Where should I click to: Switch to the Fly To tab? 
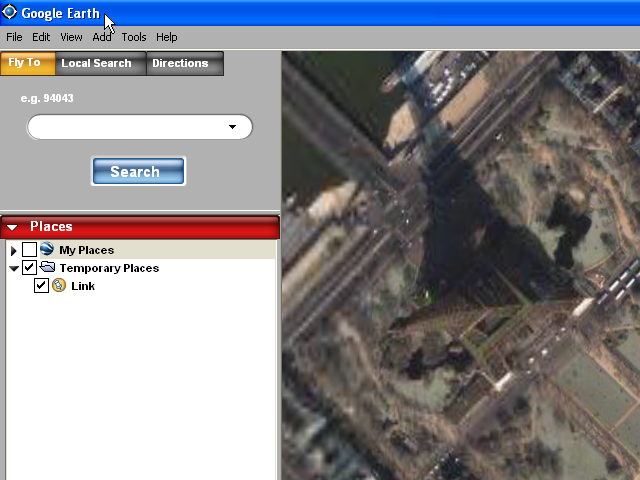point(28,63)
